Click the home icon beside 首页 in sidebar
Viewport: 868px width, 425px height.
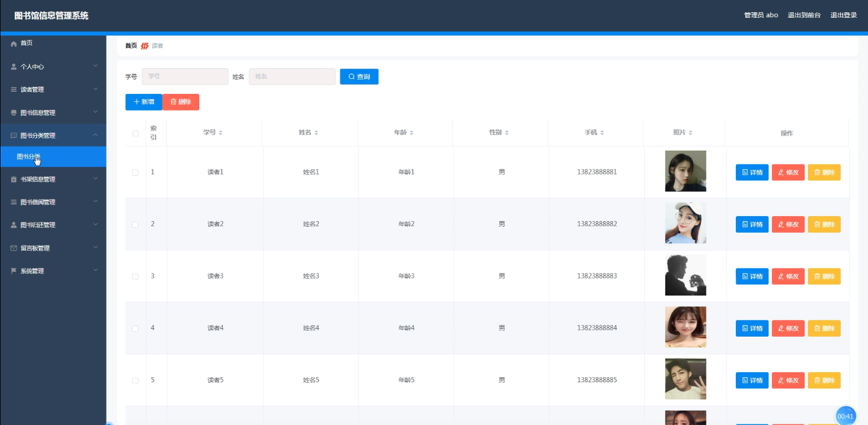click(x=14, y=43)
